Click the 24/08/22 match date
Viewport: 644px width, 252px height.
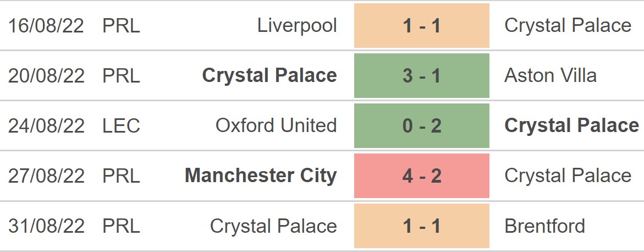click(46, 125)
